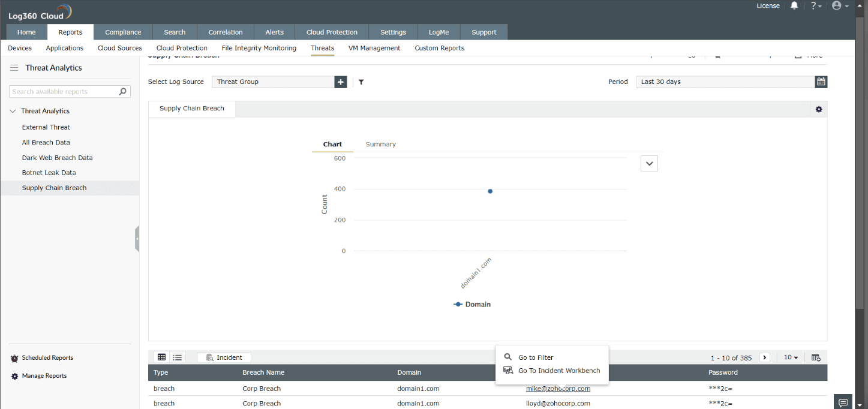Open the notifications bell

[794, 6]
